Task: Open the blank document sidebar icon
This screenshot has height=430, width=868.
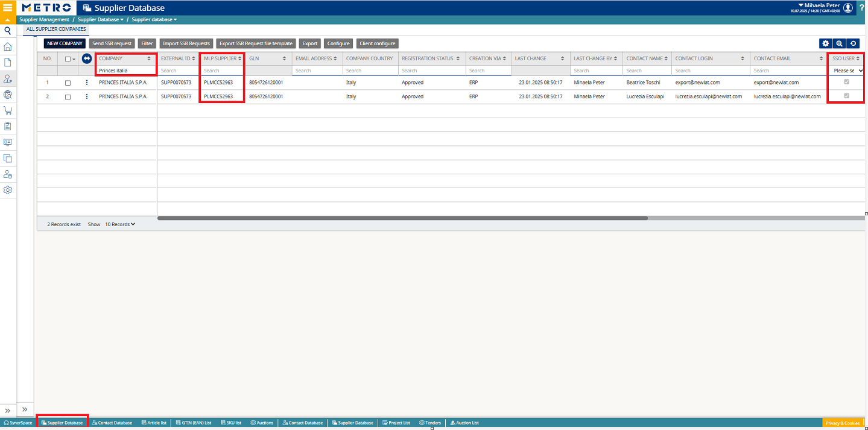Action: pos(8,63)
